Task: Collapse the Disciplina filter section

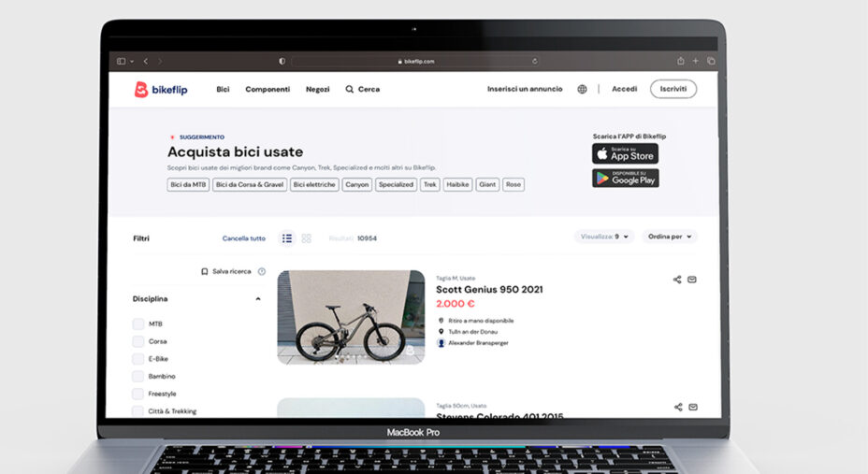Action: pos(258,299)
